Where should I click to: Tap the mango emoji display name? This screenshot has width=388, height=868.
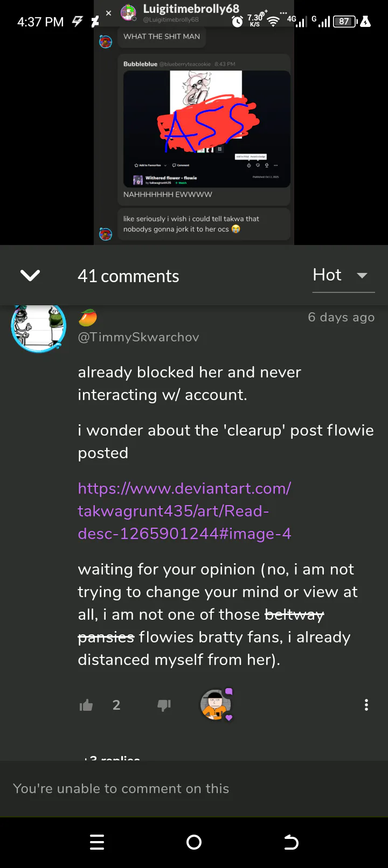[x=87, y=318]
